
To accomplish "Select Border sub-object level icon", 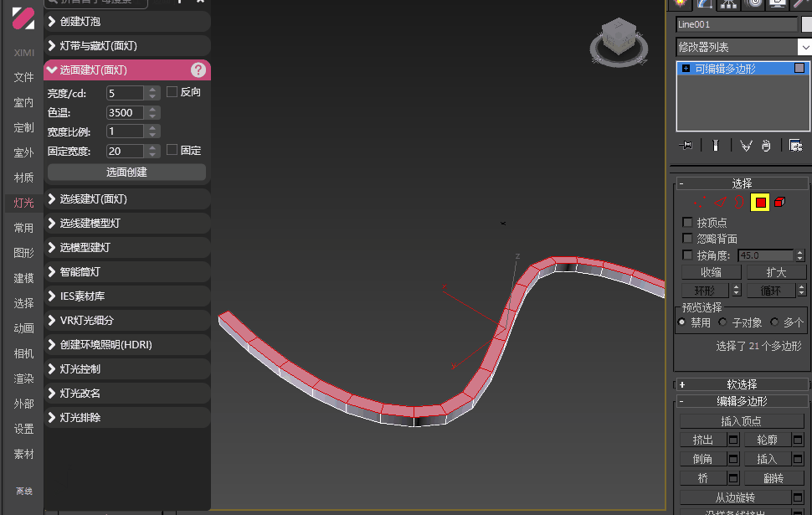I will click(x=739, y=203).
